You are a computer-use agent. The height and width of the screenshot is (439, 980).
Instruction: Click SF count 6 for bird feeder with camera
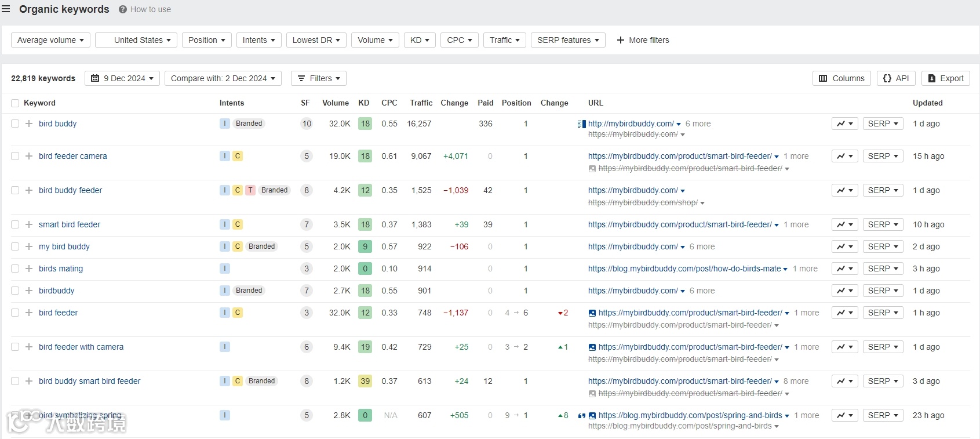coord(307,347)
